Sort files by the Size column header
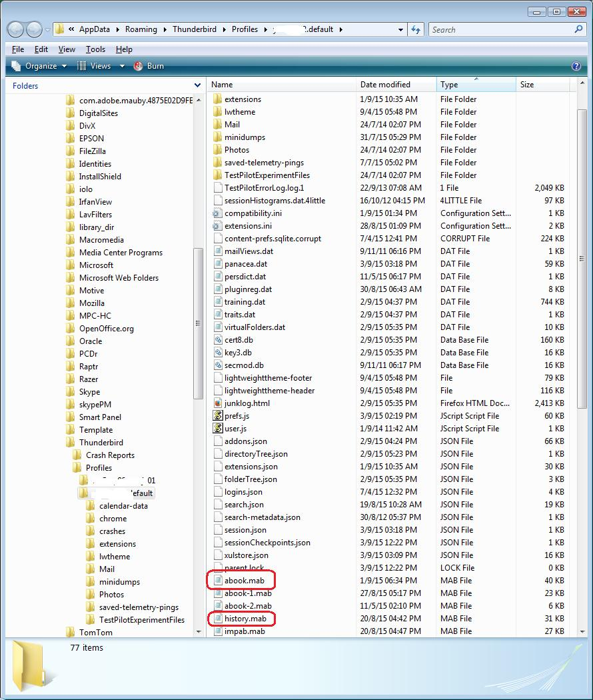Image resolution: width=593 pixels, height=700 pixels. point(526,85)
